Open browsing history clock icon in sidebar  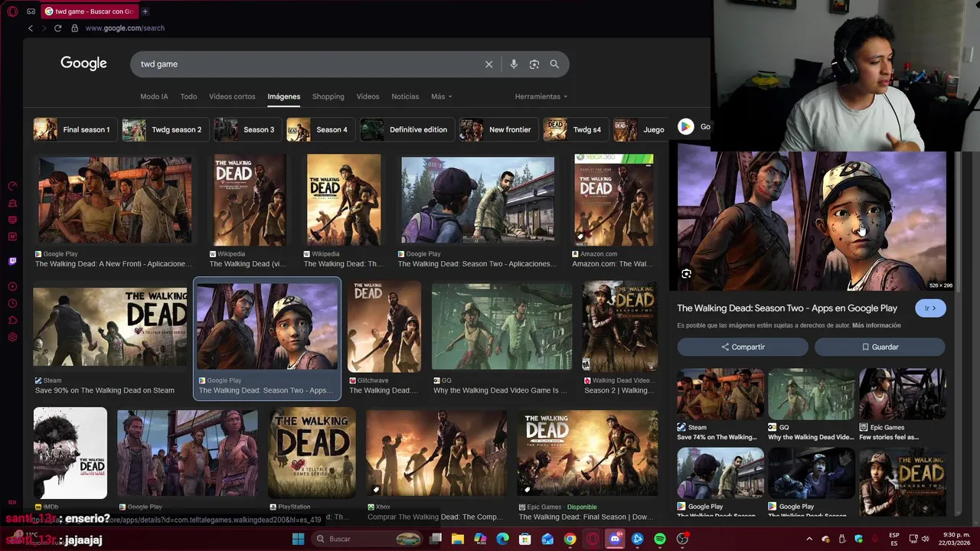[12, 304]
